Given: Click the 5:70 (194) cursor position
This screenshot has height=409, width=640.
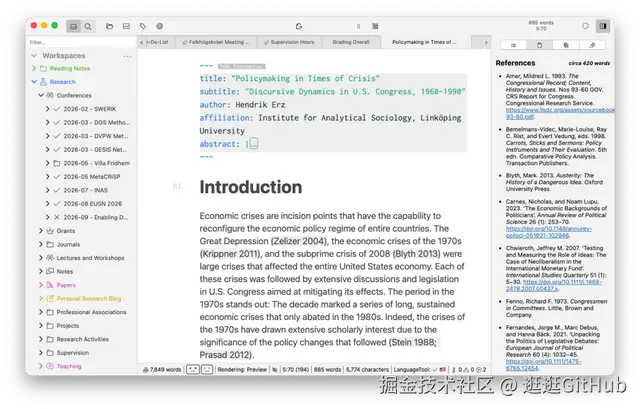Looking at the screenshot, I should [x=296, y=369].
